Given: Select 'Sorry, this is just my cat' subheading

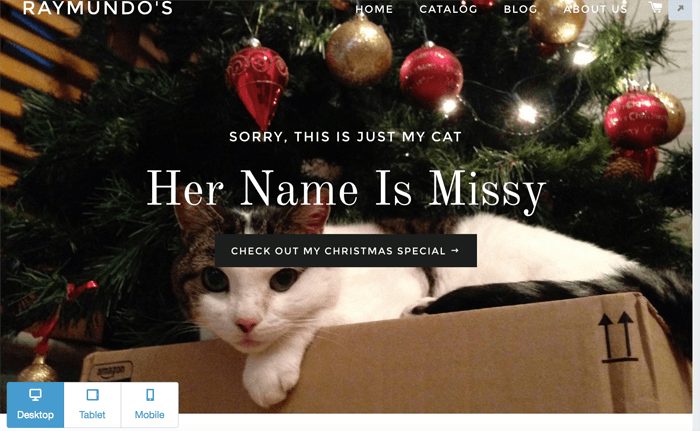Looking at the screenshot, I should pos(345,137).
